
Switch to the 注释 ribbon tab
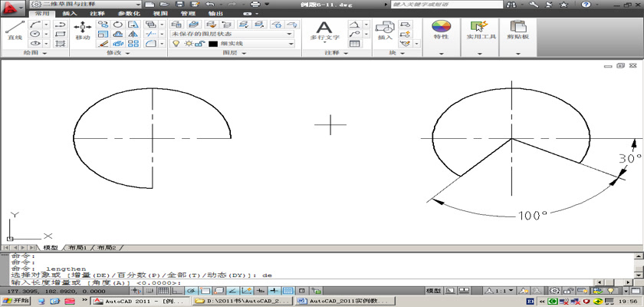pos(97,13)
